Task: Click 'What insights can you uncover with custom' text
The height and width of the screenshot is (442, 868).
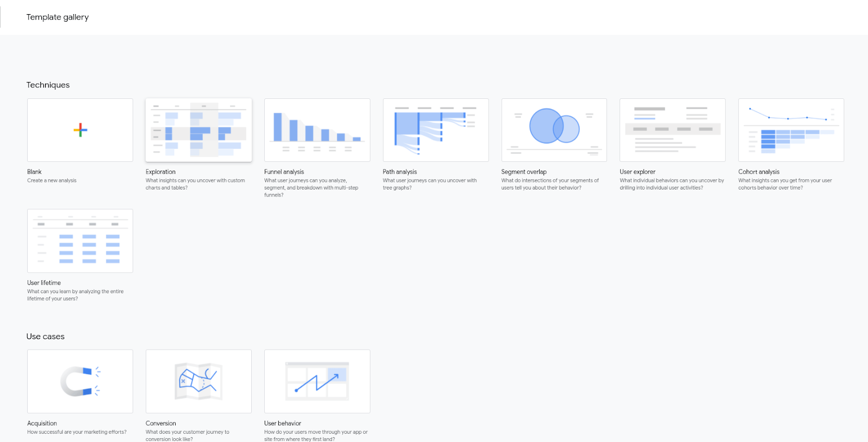Action: coord(195,180)
